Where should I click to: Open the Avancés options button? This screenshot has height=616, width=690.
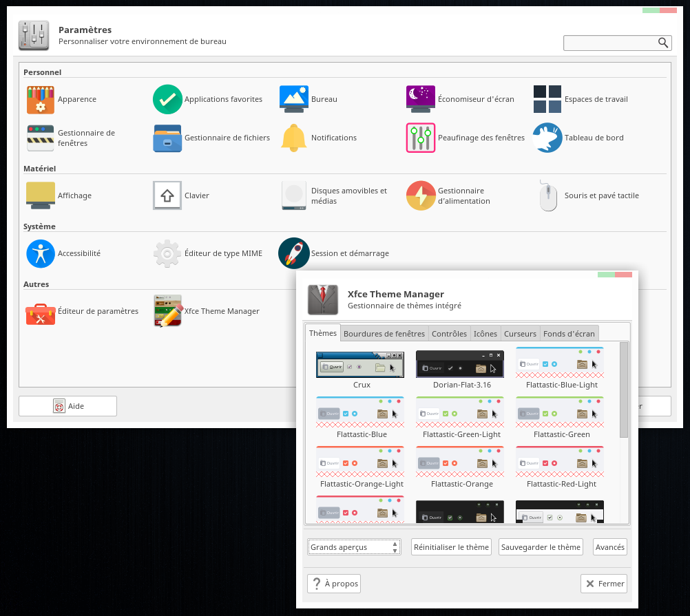(610, 547)
